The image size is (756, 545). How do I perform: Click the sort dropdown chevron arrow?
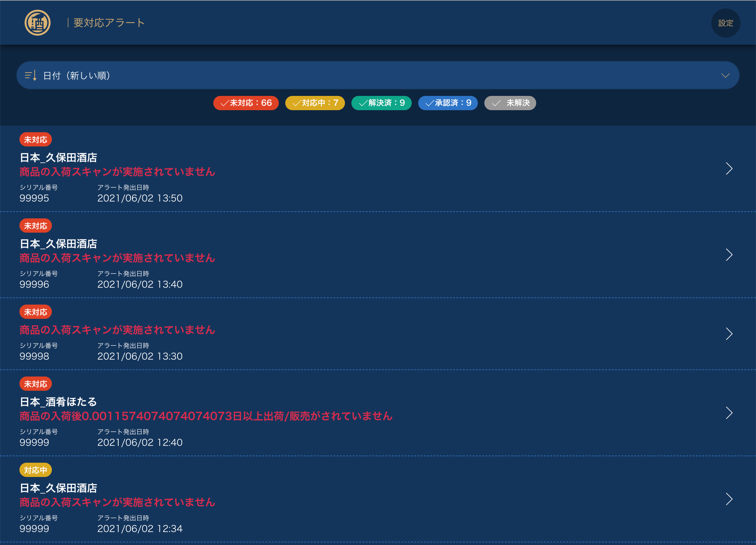click(725, 75)
